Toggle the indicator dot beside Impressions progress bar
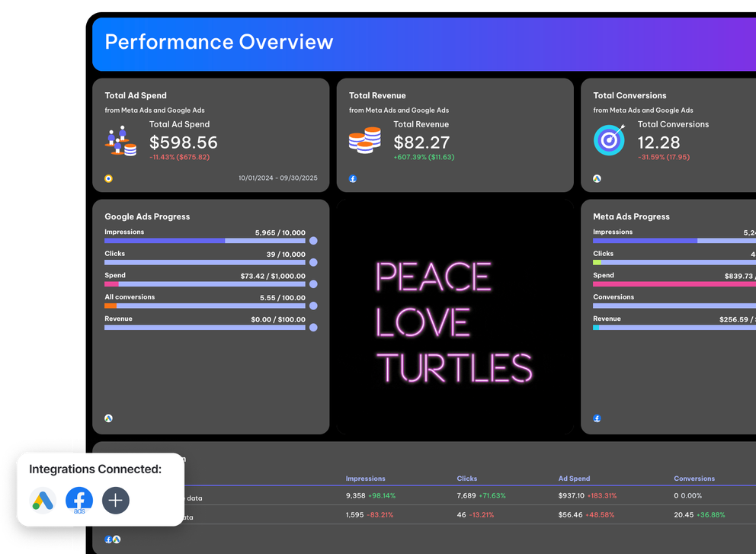 click(313, 240)
